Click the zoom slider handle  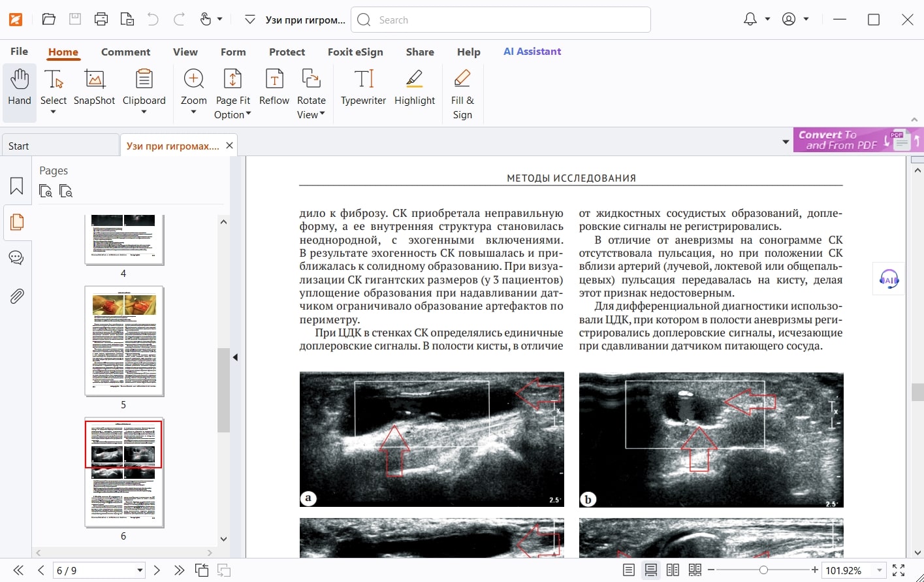763,570
